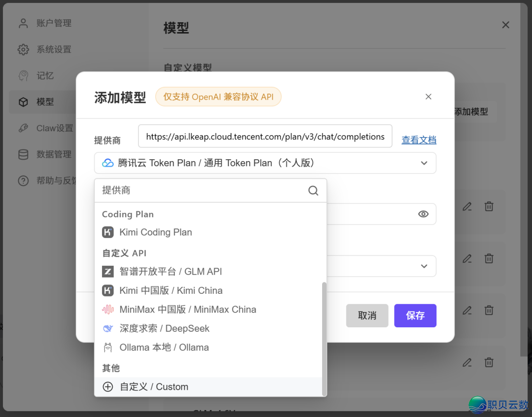This screenshot has width=532, height=417.
Task: Click the 记忆 head icon
Action: coord(23,75)
